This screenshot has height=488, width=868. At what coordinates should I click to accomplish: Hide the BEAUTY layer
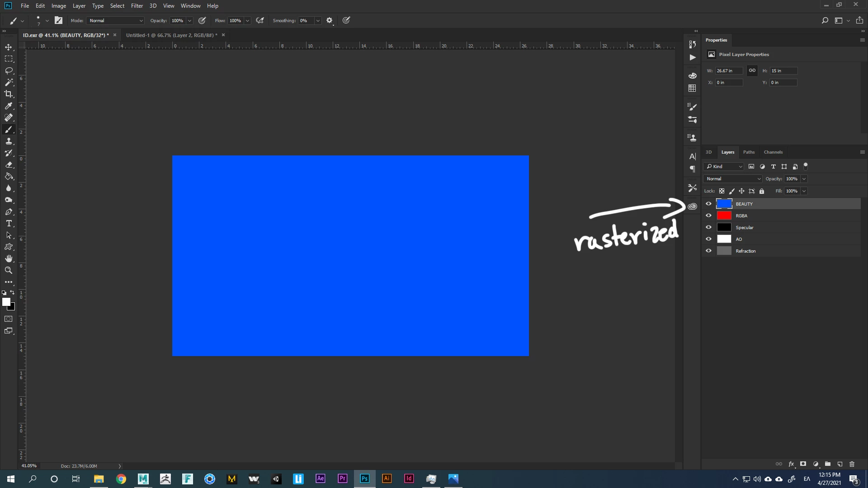point(708,204)
